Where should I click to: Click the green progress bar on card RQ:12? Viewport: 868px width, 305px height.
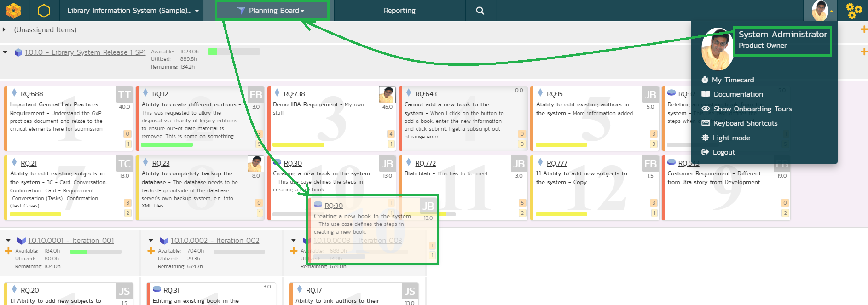(167, 145)
